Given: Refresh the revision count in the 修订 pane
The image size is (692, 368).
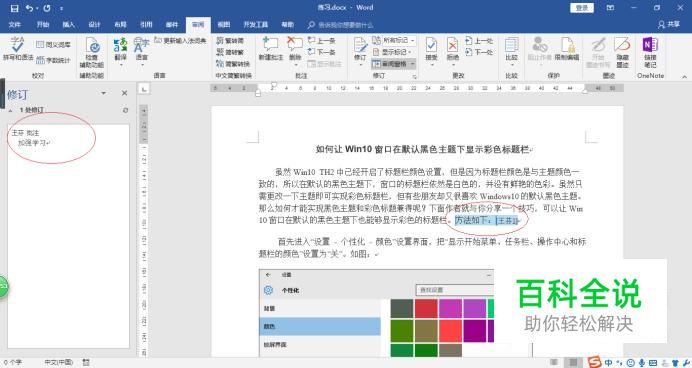Looking at the screenshot, I should 125,110.
